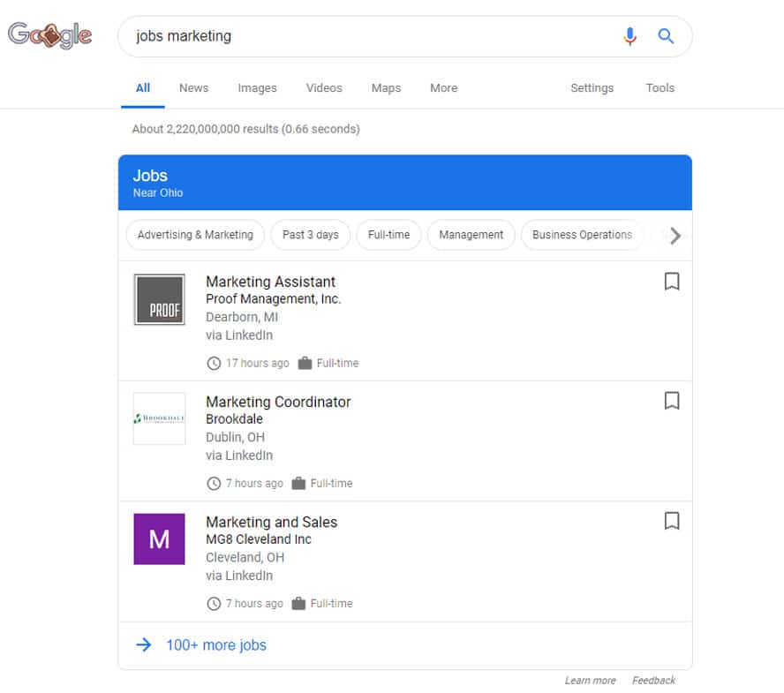This screenshot has height=693, width=784.
Task: Click the Brookdale logo thumbnail
Action: tap(160, 419)
